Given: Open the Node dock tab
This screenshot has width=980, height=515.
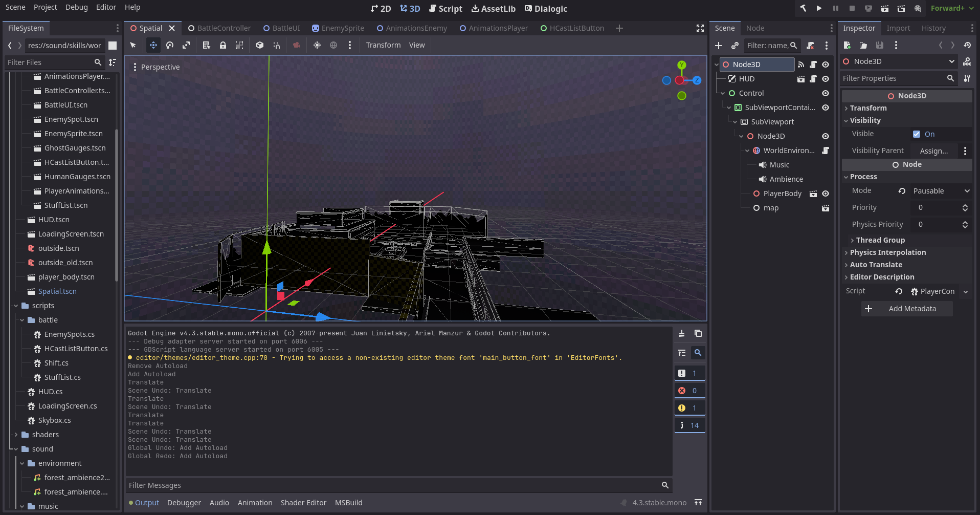Looking at the screenshot, I should click(755, 28).
